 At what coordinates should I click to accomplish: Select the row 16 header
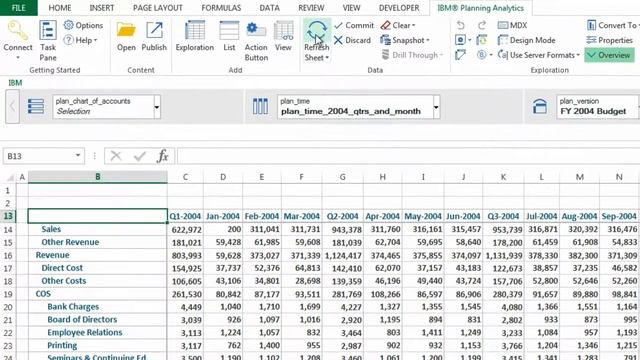8,256
